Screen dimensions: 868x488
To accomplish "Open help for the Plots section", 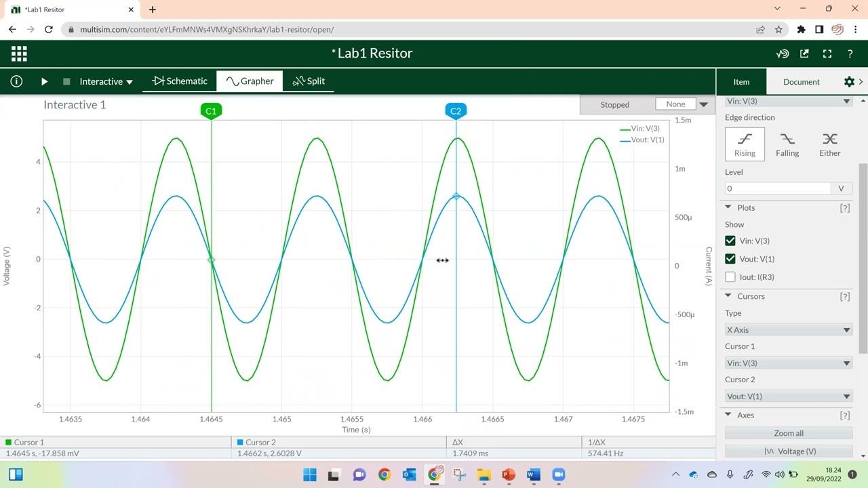I will [x=844, y=208].
